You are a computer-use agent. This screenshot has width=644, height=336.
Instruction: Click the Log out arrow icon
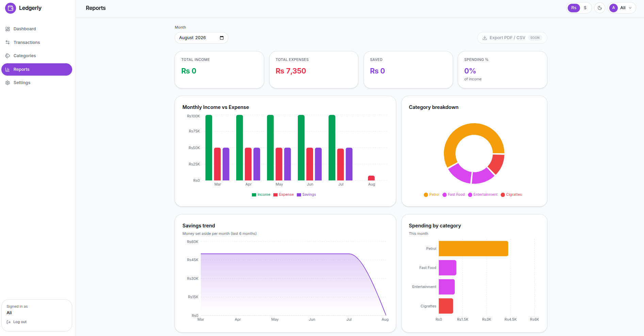(9, 322)
